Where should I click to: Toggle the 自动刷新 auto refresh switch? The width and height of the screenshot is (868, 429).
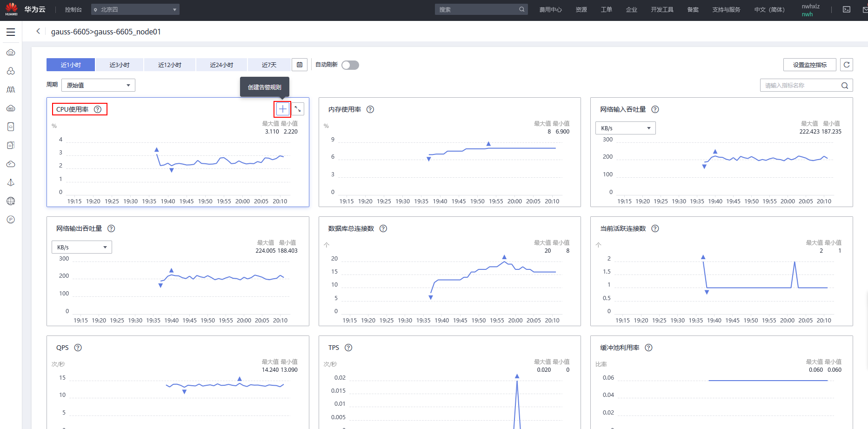click(x=350, y=65)
